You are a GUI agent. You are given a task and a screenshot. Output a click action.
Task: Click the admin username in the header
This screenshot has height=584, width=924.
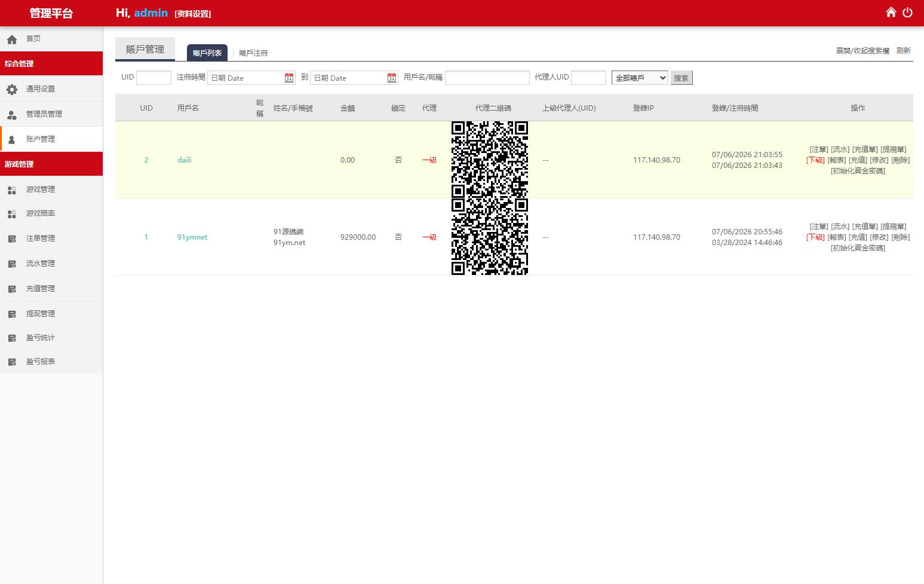[151, 13]
